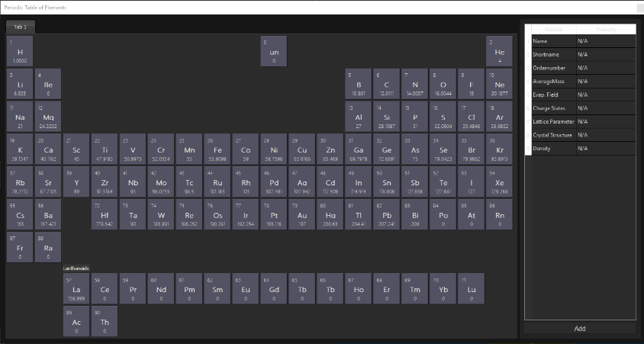Select the Charge States value cell
Screen dimensions: 644x344
[x=605, y=108]
